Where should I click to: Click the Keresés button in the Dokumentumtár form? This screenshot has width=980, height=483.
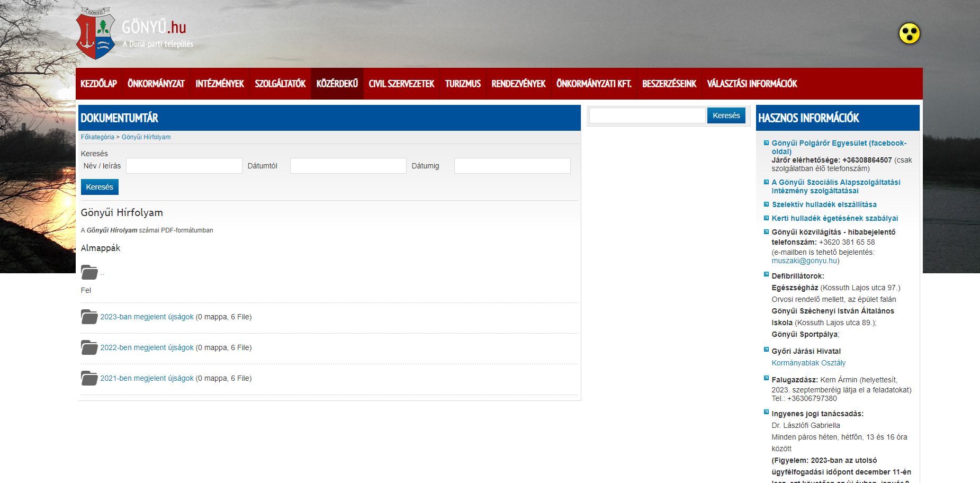point(100,187)
